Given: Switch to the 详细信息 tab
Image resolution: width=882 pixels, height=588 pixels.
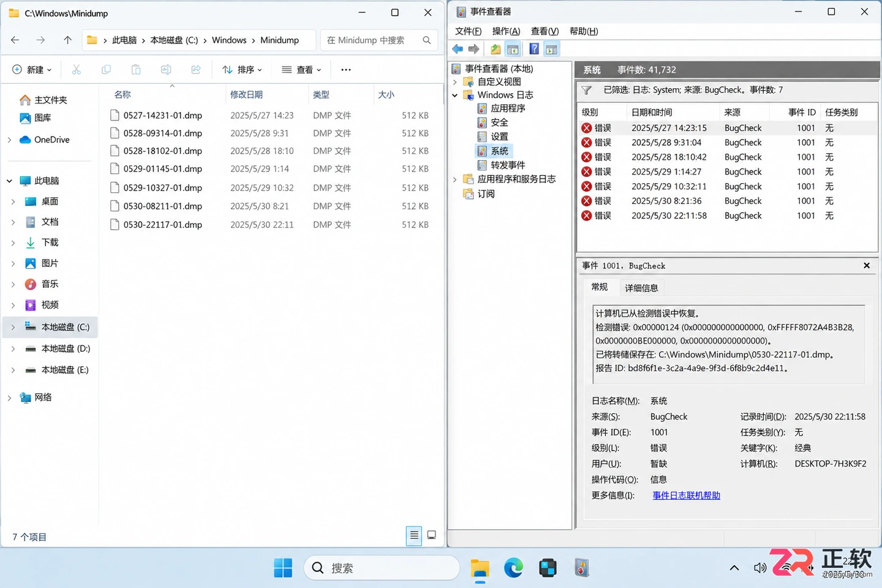Looking at the screenshot, I should 641,288.
